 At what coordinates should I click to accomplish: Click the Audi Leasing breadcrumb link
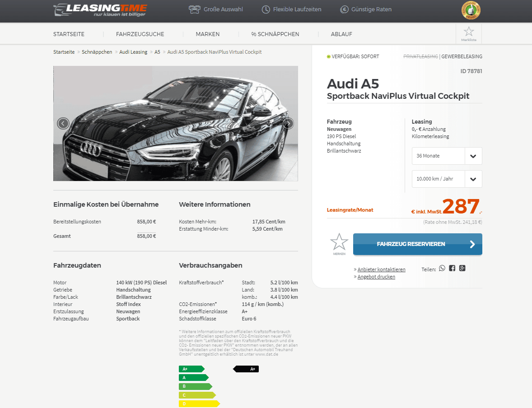pyautogui.click(x=133, y=52)
